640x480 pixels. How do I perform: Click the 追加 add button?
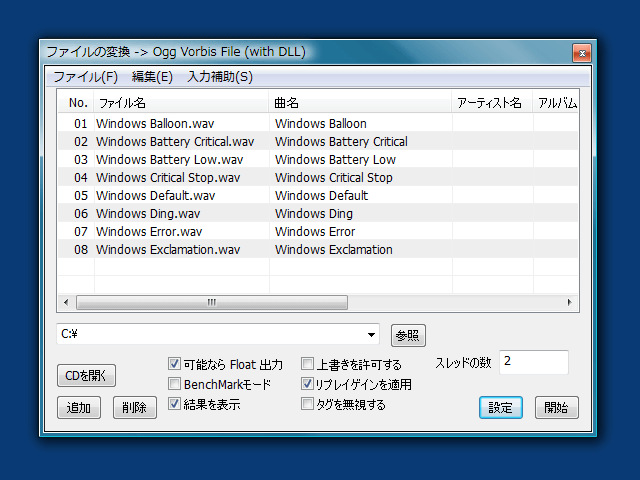pos(79,407)
